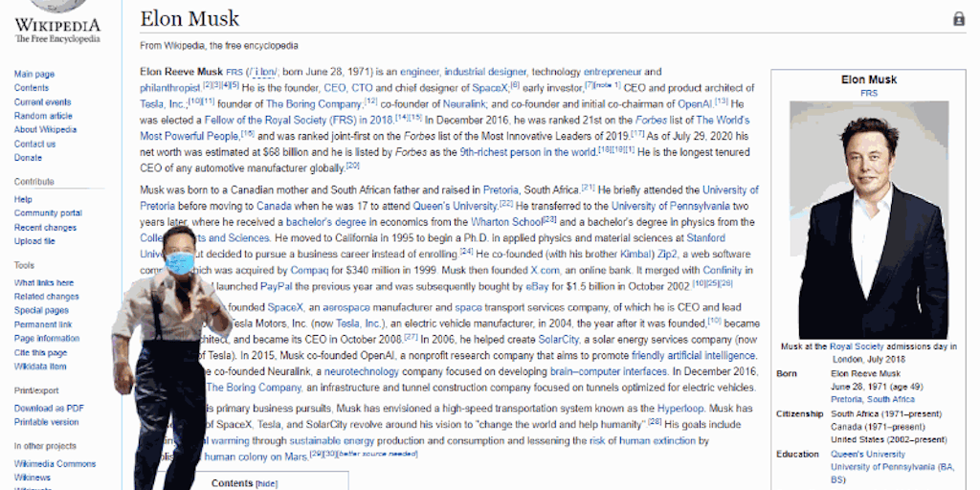Open the eBay link
Viewport: 980px width, 490px height.
tap(537, 287)
